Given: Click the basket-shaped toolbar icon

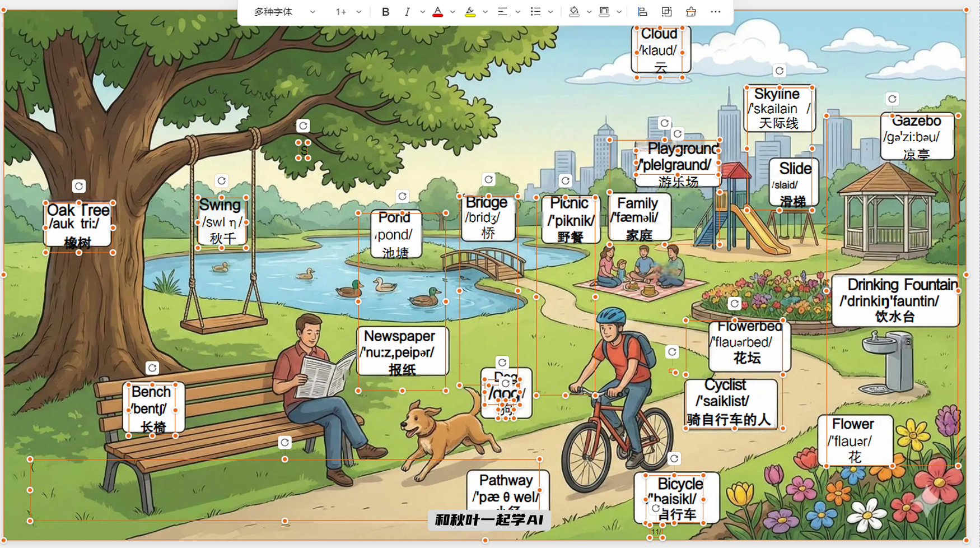Looking at the screenshot, I should [691, 12].
